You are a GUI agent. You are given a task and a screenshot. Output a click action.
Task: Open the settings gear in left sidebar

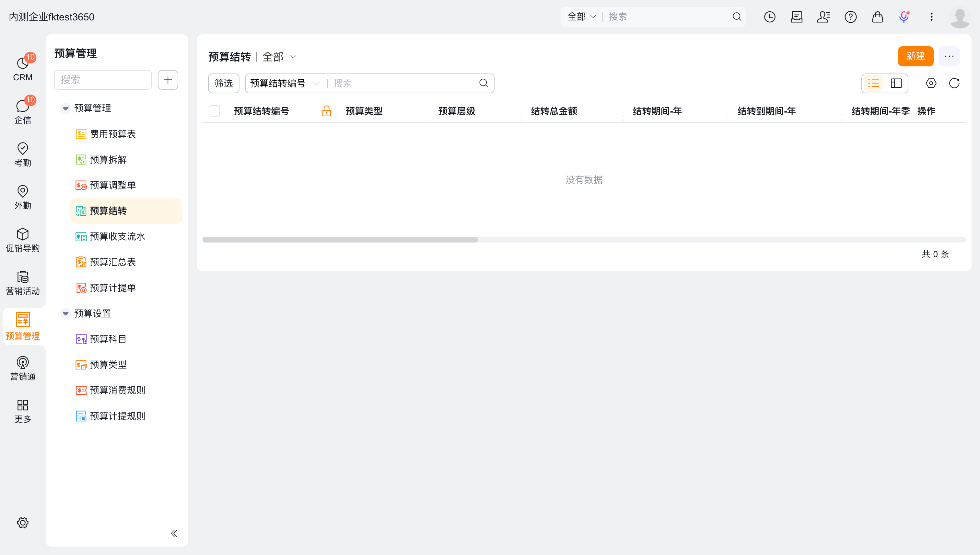(x=22, y=523)
